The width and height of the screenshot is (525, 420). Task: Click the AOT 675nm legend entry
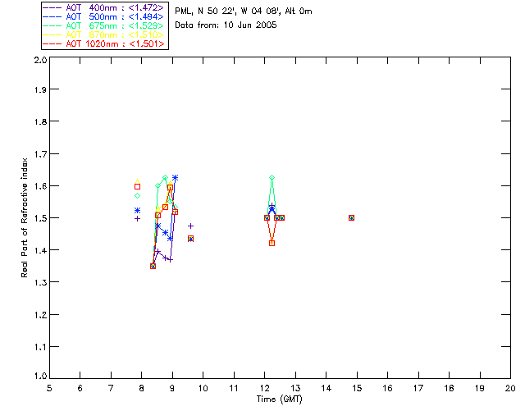point(103,25)
